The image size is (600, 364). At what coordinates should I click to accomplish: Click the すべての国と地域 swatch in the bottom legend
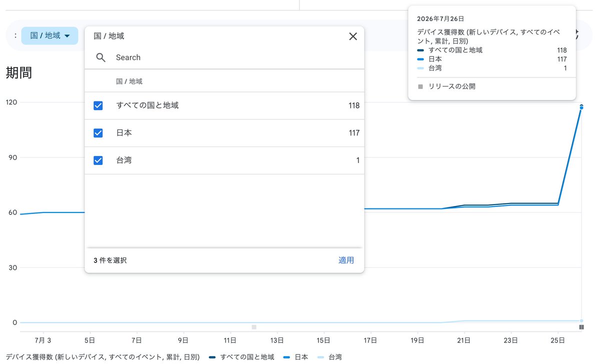[212, 357]
